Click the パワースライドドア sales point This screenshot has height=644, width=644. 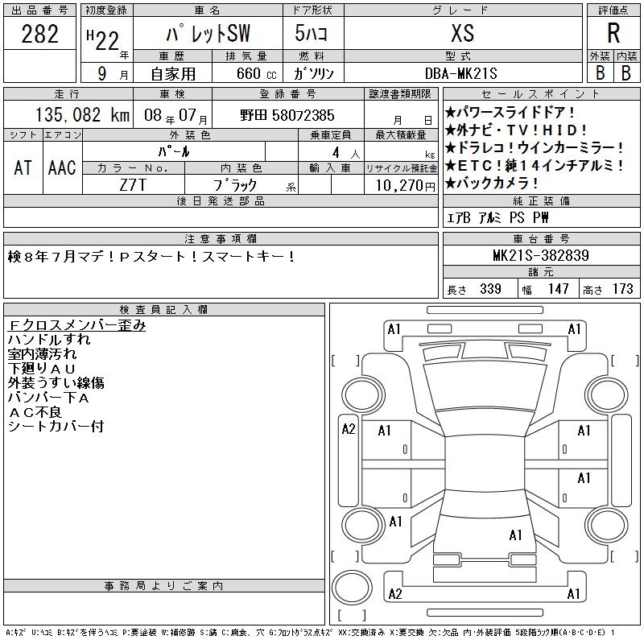pyautogui.click(x=510, y=113)
